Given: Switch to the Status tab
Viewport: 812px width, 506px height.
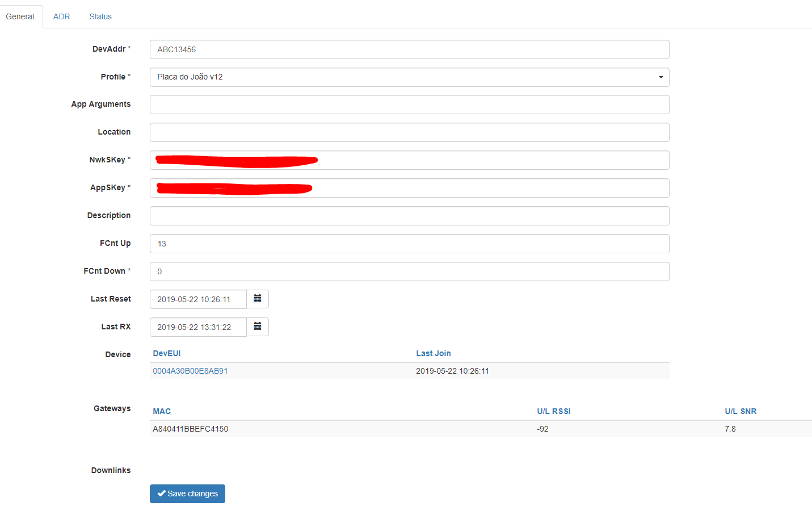Looking at the screenshot, I should point(100,16).
